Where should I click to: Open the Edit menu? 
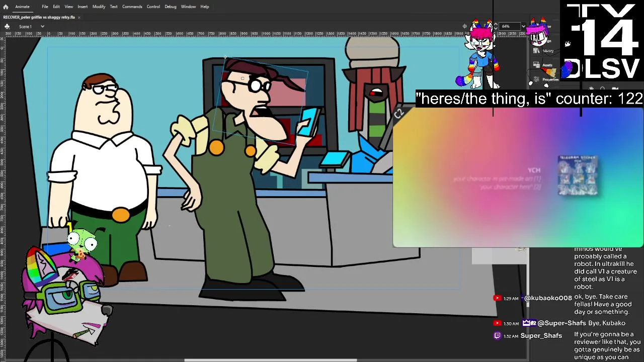pyautogui.click(x=56, y=7)
